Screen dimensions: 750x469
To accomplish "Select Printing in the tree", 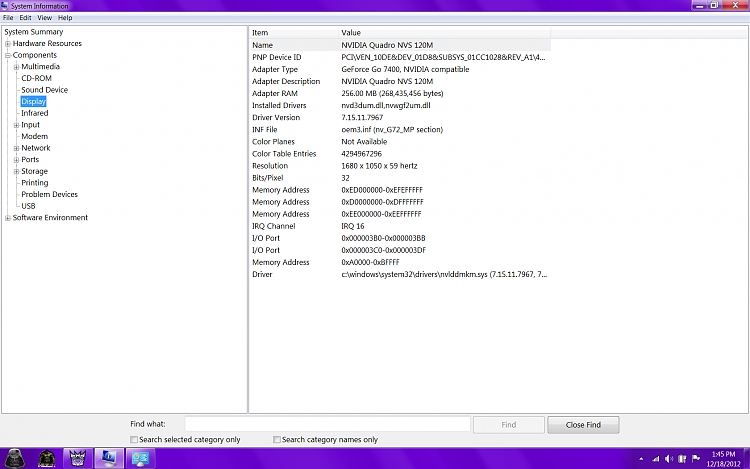I will (x=34, y=183).
